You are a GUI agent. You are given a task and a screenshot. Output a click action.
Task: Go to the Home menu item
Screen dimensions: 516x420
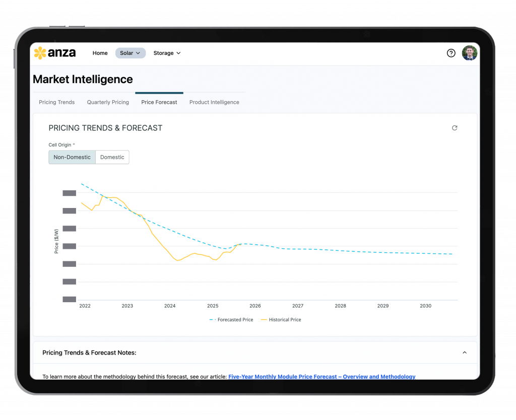tap(100, 53)
